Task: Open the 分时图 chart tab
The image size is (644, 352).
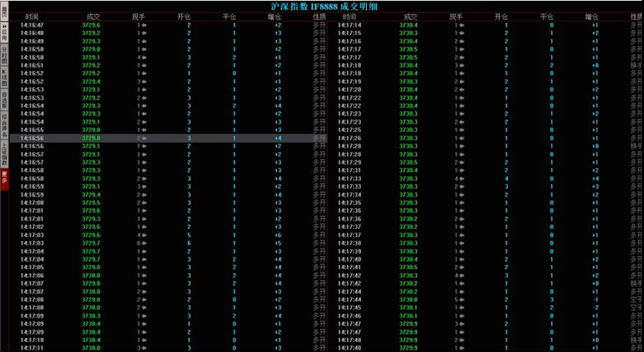Action: [5, 55]
